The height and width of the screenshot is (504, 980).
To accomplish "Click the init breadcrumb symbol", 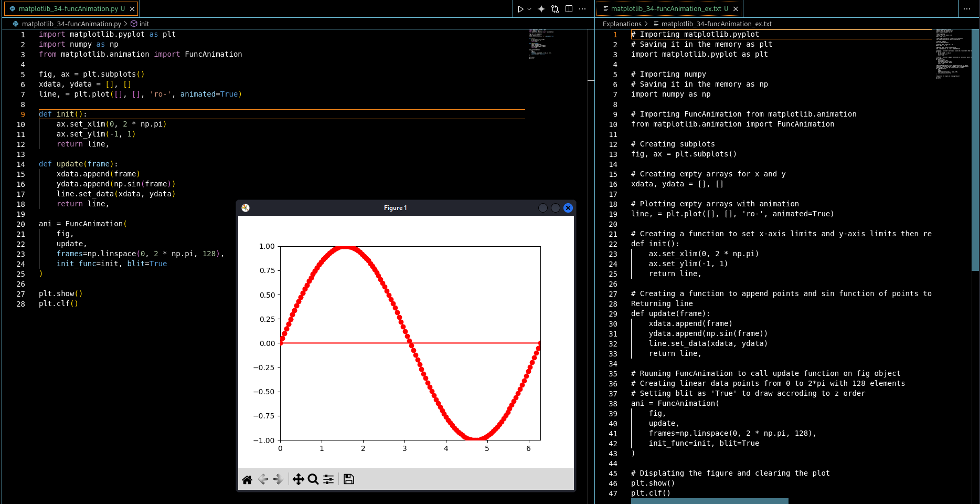I will click(x=144, y=24).
